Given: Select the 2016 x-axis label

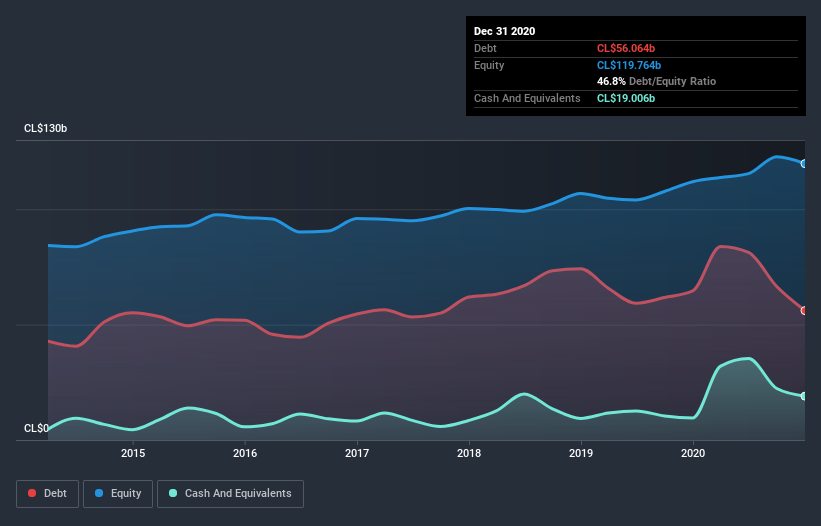Looking at the screenshot, I should click(x=245, y=453).
